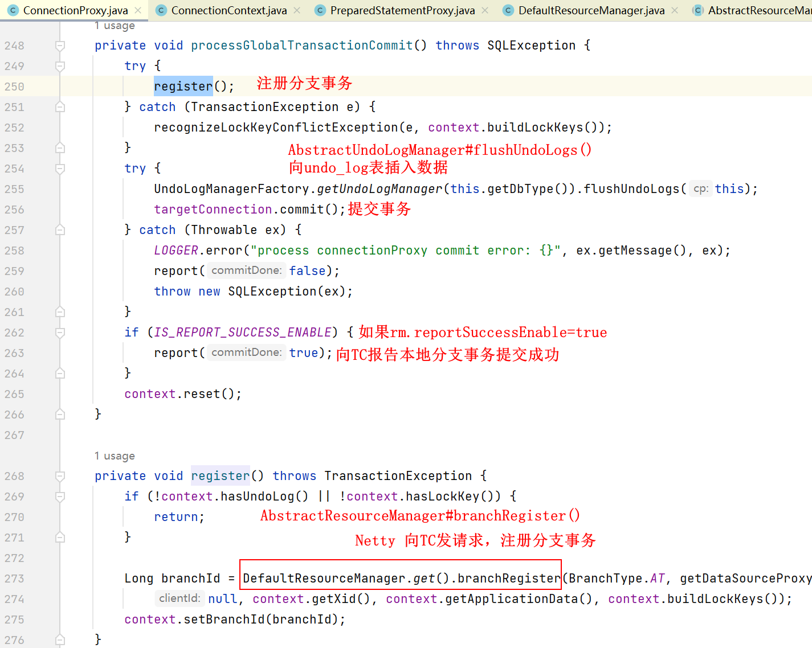This screenshot has height=648, width=812.
Task: Click the ConnectionProxy.java class icon
Action: (13, 10)
